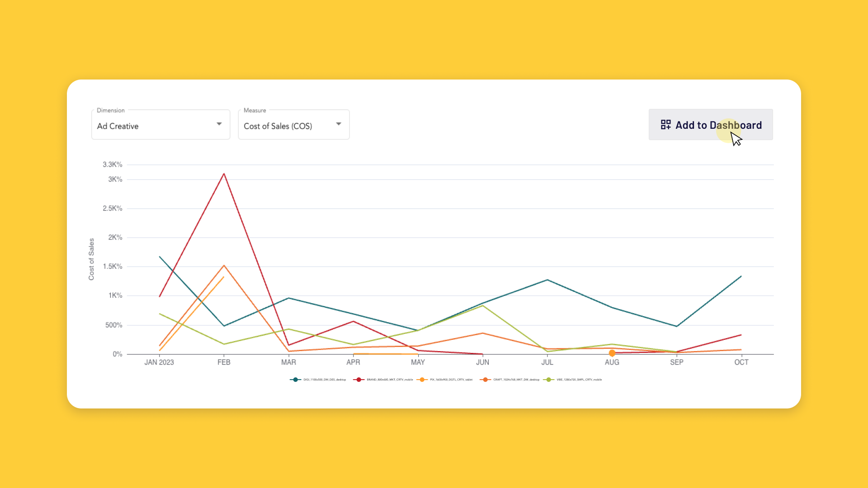The image size is (868, 488).
Task: Select the Ad Creative dimension field
Action: tap(160, 125)
